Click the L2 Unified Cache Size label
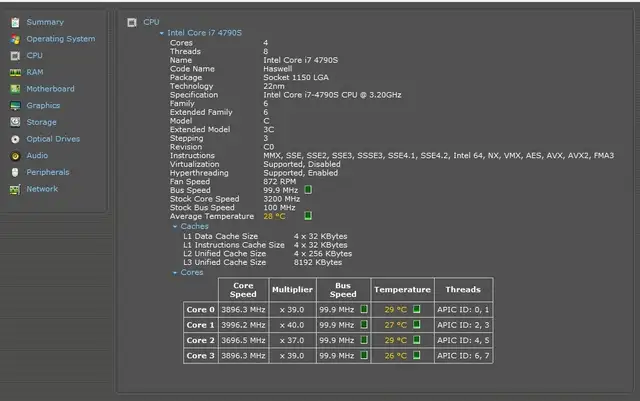Screen dimensions: 640x401 [224, 254]
